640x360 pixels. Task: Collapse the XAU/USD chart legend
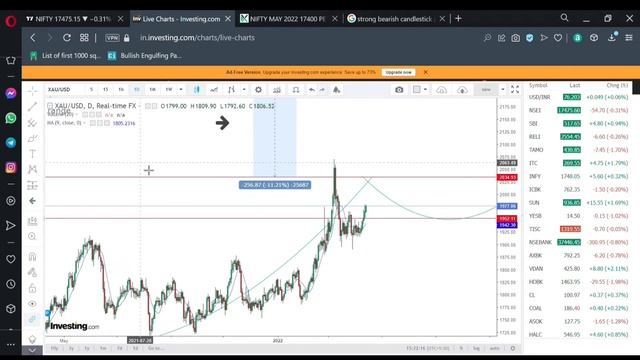click(x=50, y=106)
